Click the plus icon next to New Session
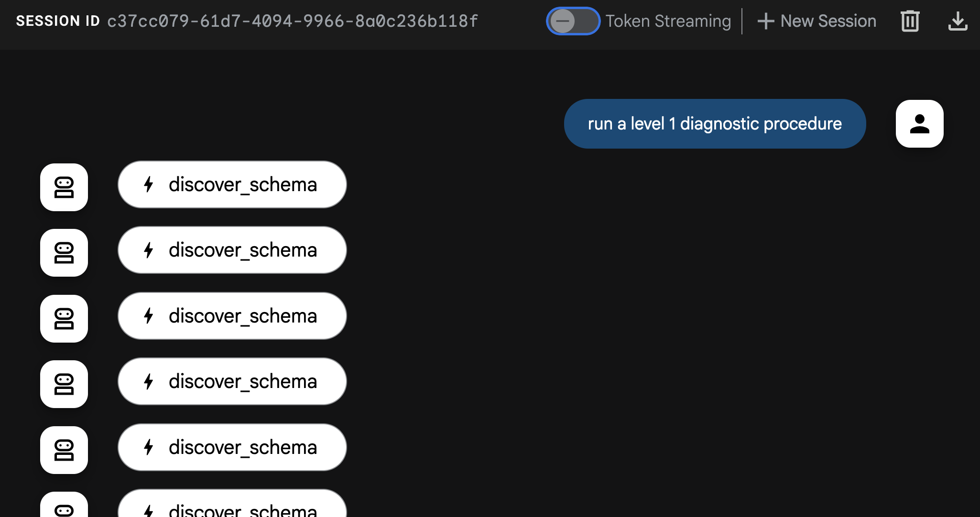 (766, 21)
